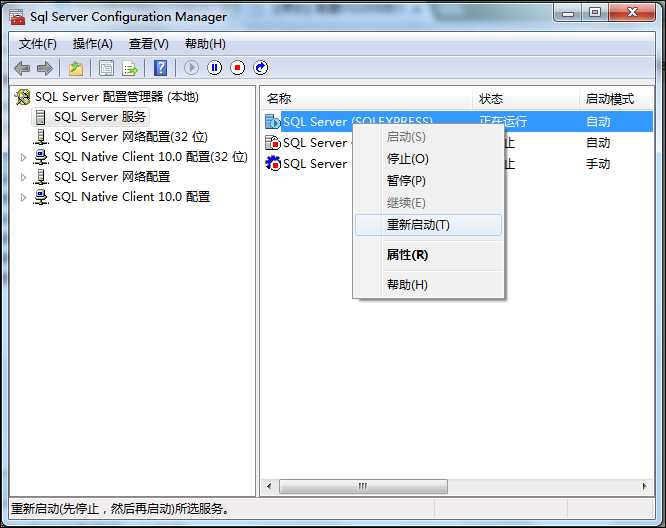Image resolution: width=666 pixels, height=528 pixels.
Task: Click the horizontal scrollbar thumb
Action: 363,486
